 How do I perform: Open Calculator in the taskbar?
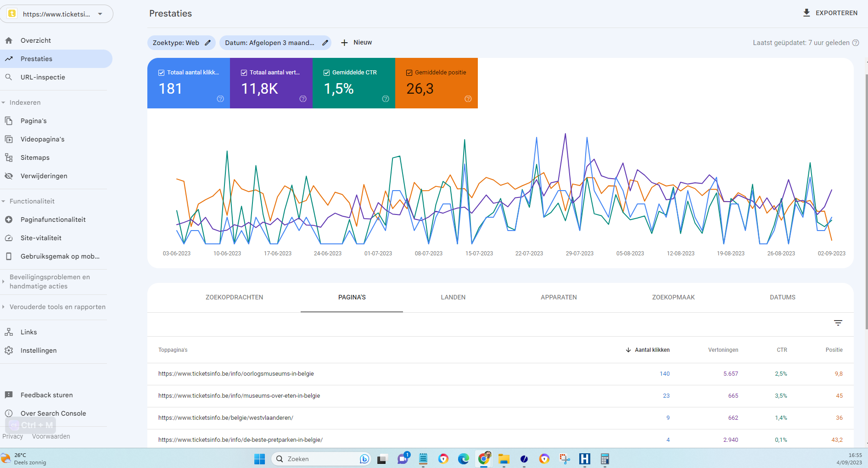605,459
